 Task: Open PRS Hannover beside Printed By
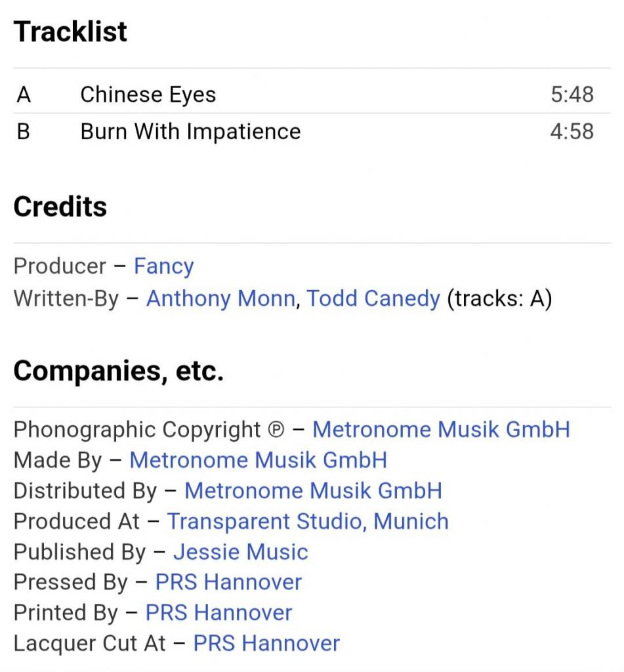point(218,612)
